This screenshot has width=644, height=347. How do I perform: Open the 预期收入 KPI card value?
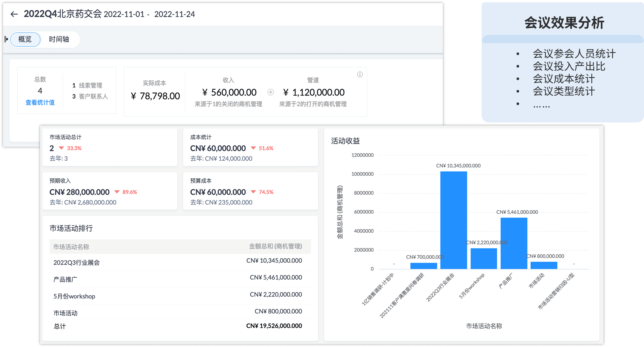tap(79, 192)
